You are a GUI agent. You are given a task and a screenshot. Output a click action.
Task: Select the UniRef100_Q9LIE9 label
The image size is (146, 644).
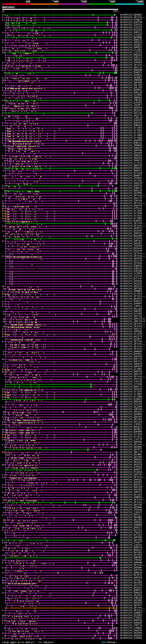coord(131,85)
